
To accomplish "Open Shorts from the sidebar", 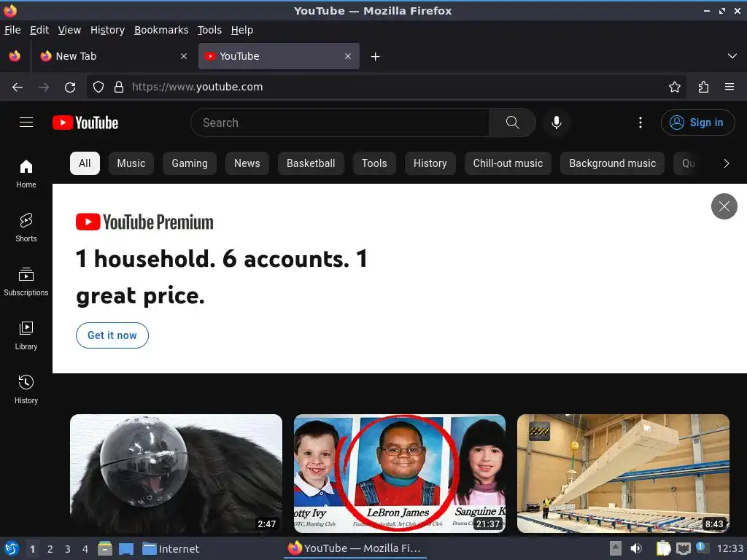I will coord(26,227).
